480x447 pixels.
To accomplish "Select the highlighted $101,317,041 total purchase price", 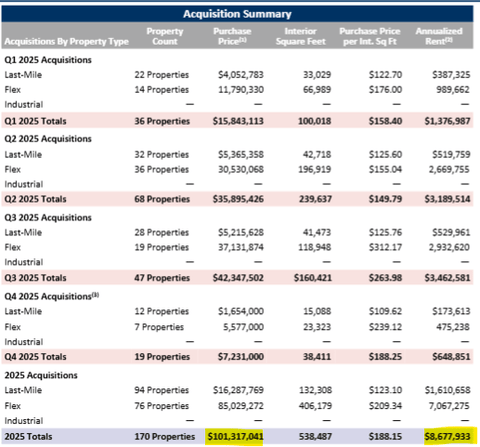I will click(235, 436).
